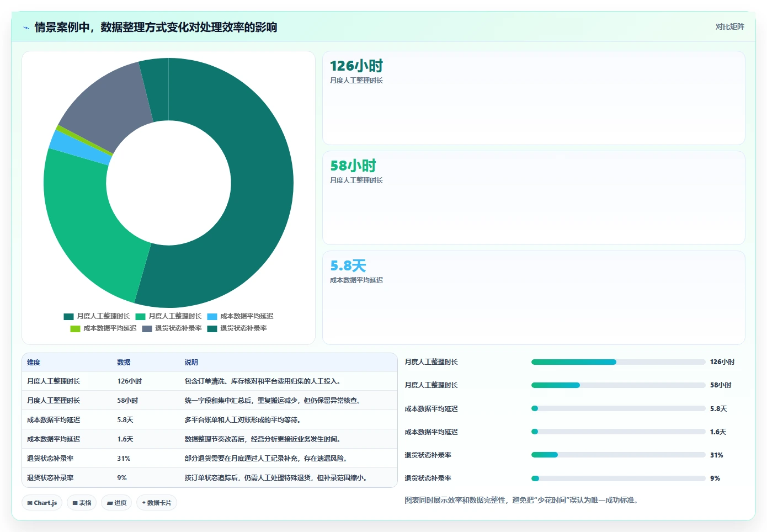The width and height of the screenshot is (767, 532).
Task: Click description starting 按订单状态追踪后
Action: (277, 478)
